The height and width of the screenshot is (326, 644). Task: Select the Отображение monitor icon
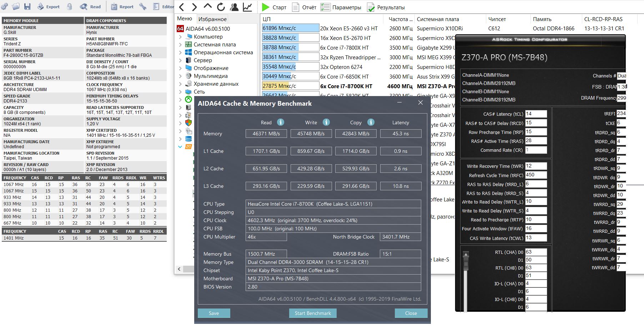[188, 68]
